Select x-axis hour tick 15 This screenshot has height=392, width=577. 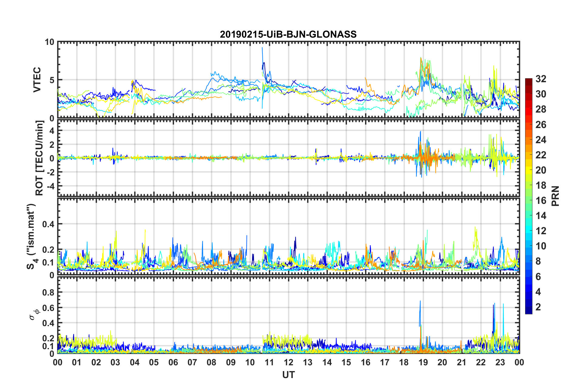pos(346,363)
